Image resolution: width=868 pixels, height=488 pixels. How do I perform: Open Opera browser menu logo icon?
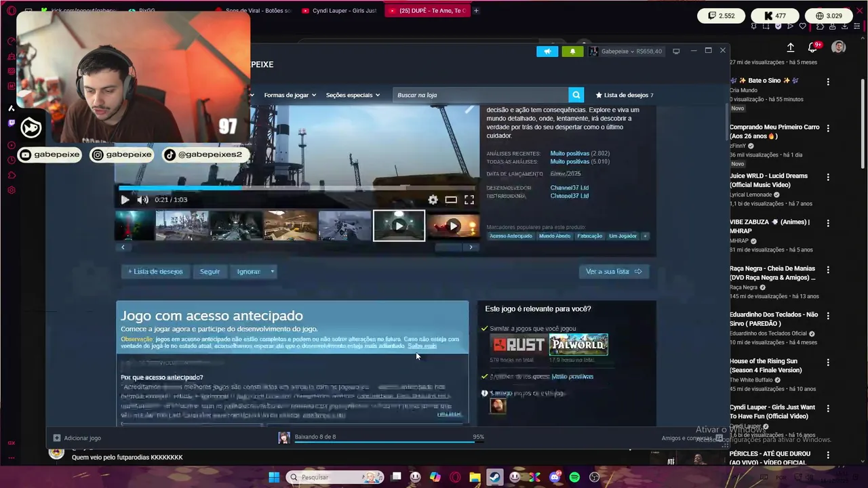tap(12, 11)
